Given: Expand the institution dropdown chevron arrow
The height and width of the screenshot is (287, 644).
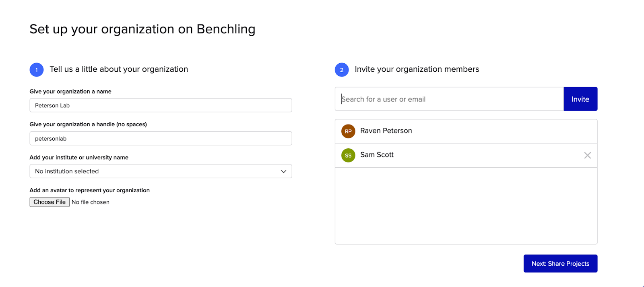Looking at the screenshot, I should tap(283, 171).
